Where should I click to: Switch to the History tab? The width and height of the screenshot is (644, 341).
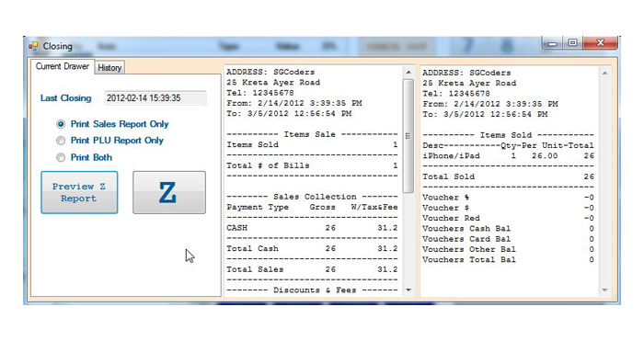point(109,68)
